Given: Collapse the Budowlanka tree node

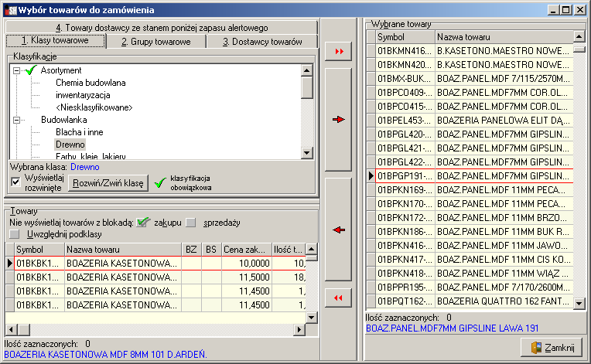Looking at the screenshot, I should click(x=16, y=120).
